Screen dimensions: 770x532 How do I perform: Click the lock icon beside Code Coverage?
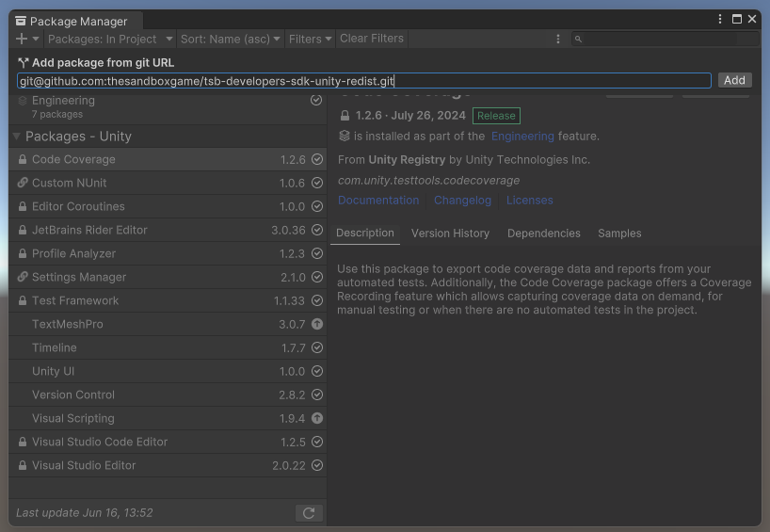click(22, 160)
